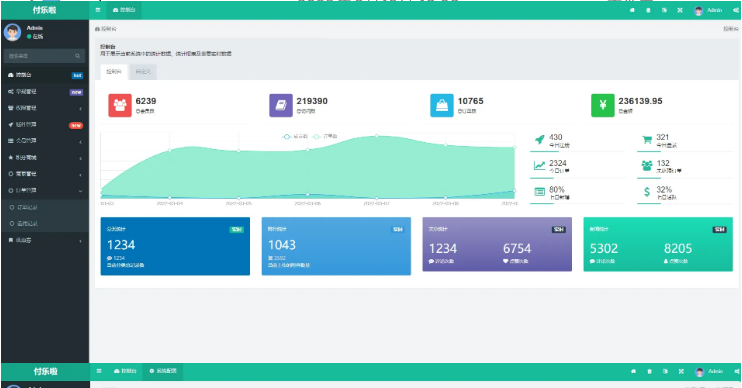This screenshot has height=388, width=742.
Task: Click the 付乐啦 logo in the lower screenshot header
Action: click(x=45, y=371)
